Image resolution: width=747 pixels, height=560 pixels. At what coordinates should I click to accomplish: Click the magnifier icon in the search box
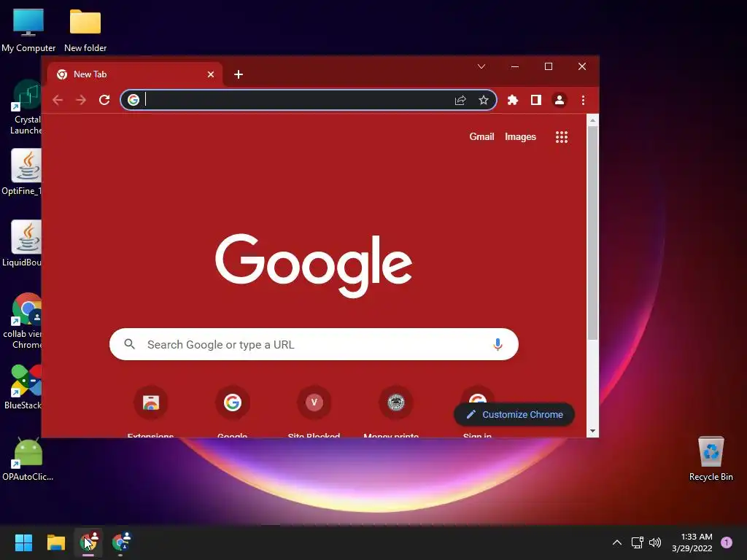pyautogui.click(x=130, y=344)
